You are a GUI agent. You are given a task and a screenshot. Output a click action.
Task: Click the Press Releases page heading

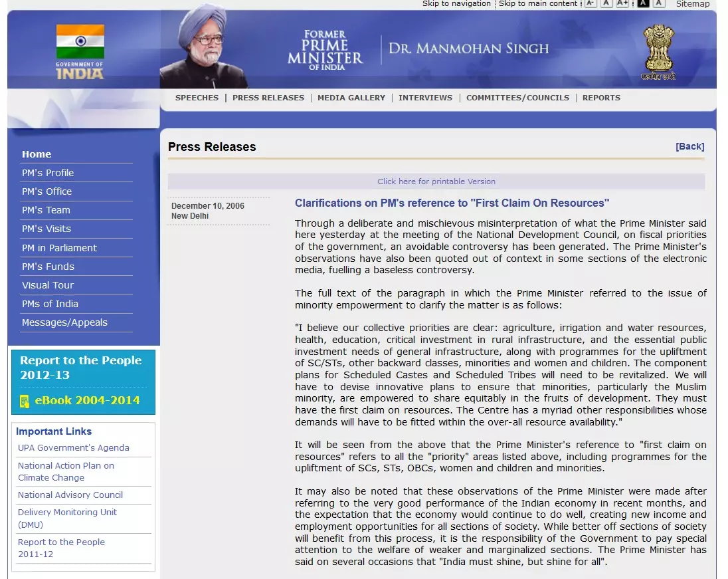212,147
